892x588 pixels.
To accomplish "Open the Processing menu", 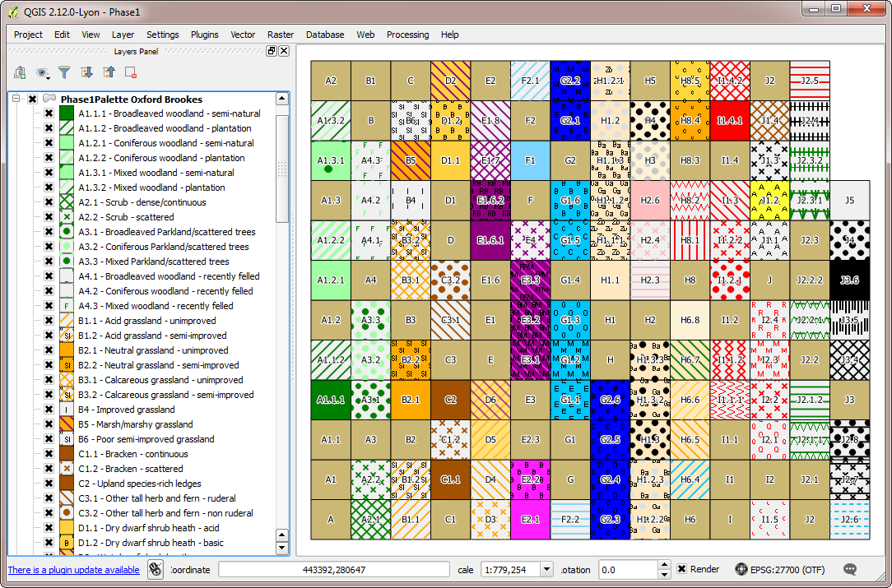I will pyautogui.click(x=409, y=35).
